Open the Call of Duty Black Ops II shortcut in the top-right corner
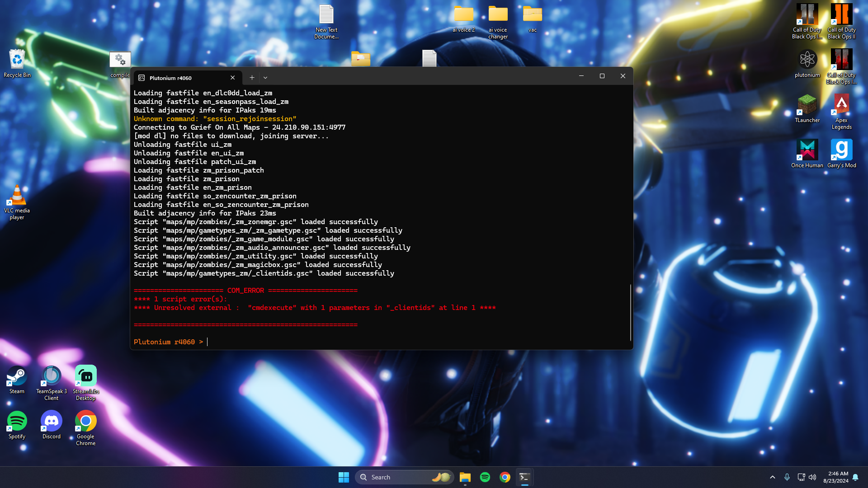Image resolution: width=868 pixels, height=488 pixels. [x=842, y=21]
